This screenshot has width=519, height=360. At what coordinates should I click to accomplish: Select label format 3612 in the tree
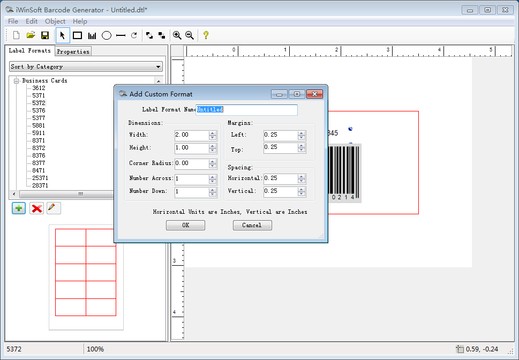pyautogui.click(x=39, y=88)
